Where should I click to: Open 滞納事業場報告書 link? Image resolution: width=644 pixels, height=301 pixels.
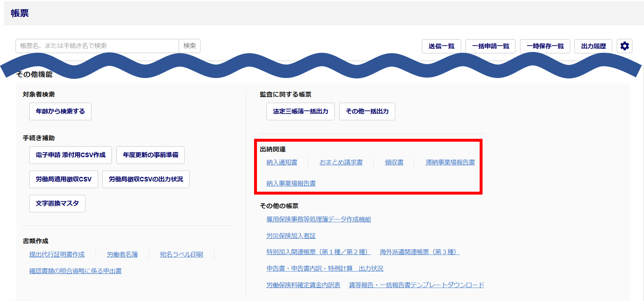point(450,163)
